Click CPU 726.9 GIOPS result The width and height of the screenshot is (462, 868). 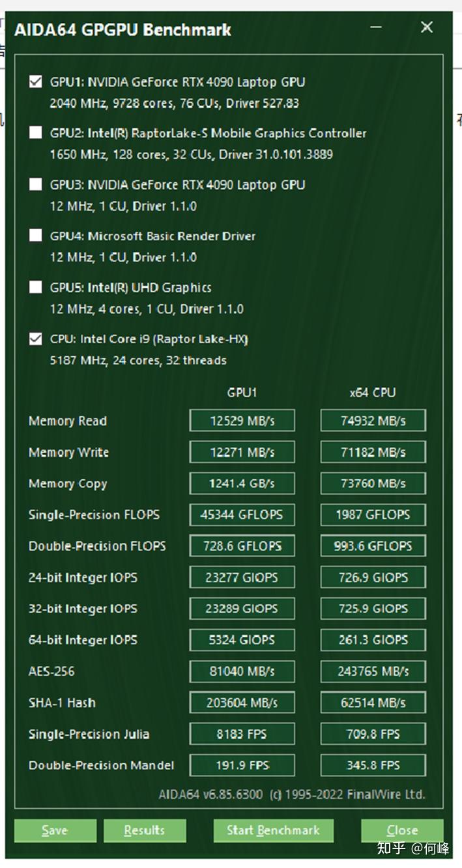pyautogui.click(x=373, y=577)
